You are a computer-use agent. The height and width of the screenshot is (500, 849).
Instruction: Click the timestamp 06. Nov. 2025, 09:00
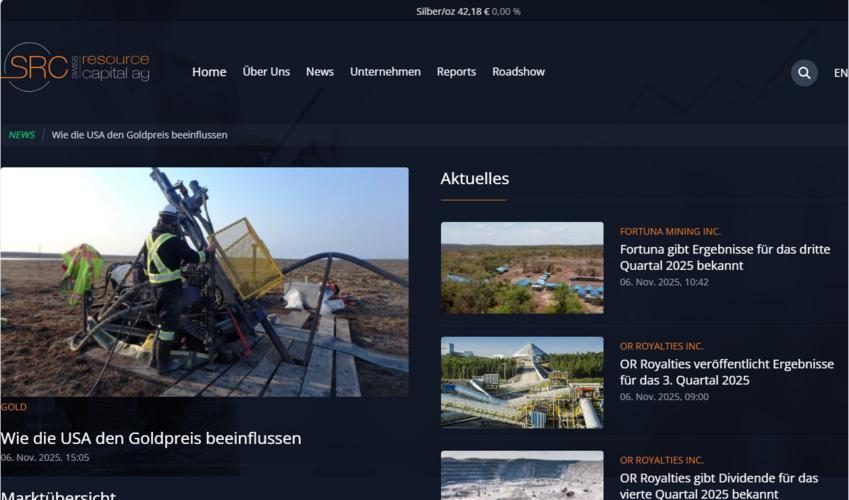tap(664, 397)
